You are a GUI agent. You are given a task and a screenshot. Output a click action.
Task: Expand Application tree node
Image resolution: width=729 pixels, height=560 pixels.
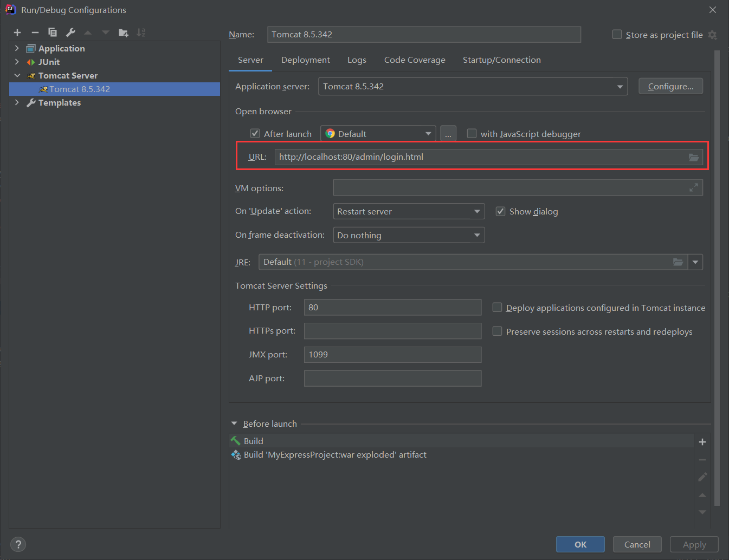pos(17,48)
